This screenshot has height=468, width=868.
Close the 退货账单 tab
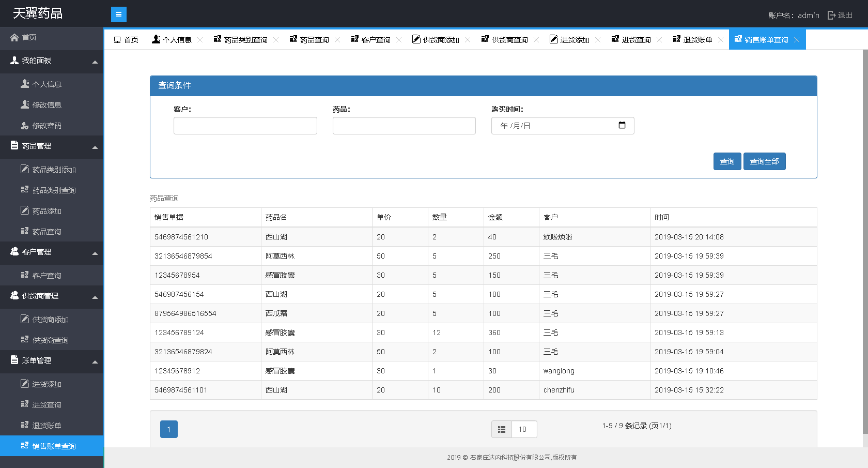[721, 40]
